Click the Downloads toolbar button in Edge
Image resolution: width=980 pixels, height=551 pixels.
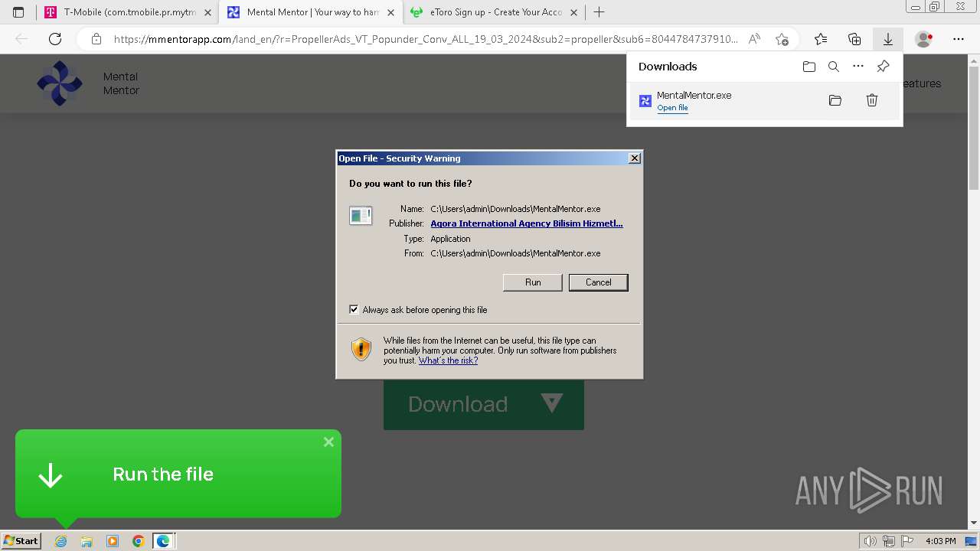click(888, 39)
